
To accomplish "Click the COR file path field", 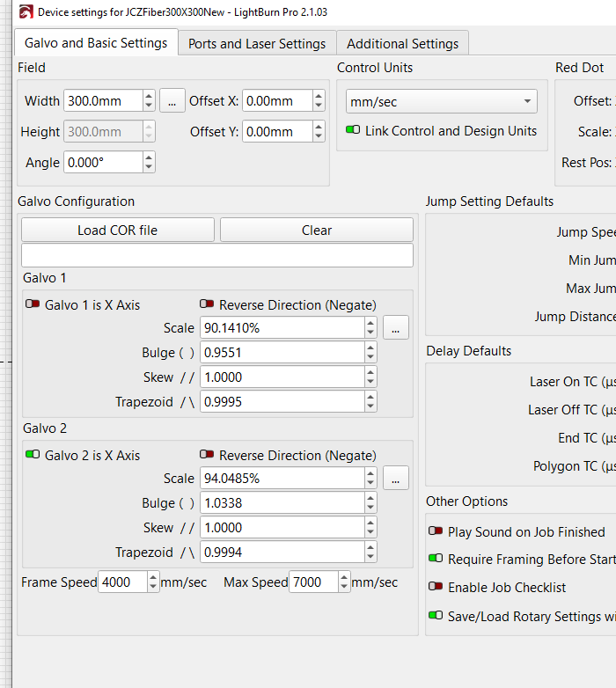I will [x=217, y=255].
